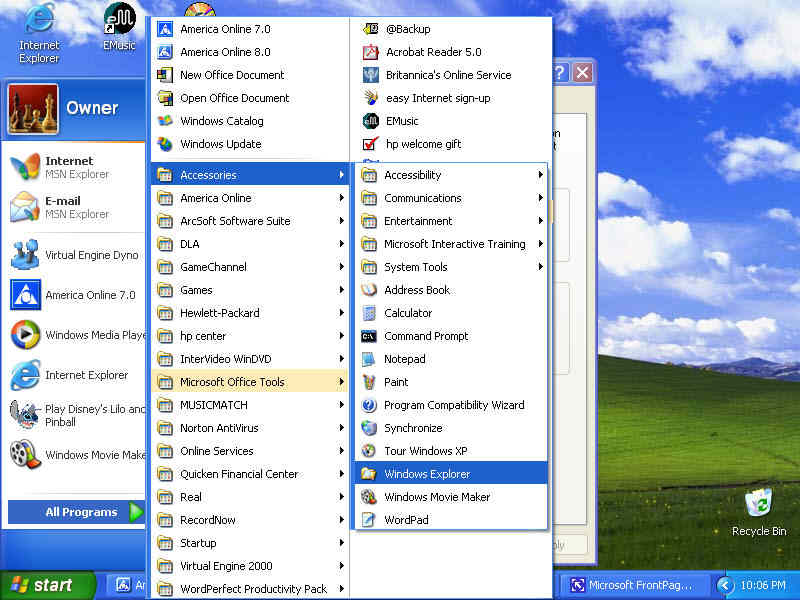The image size is (800, 600).
Task: Click the EMusic icon in programs list
Action: coord(370,121)
